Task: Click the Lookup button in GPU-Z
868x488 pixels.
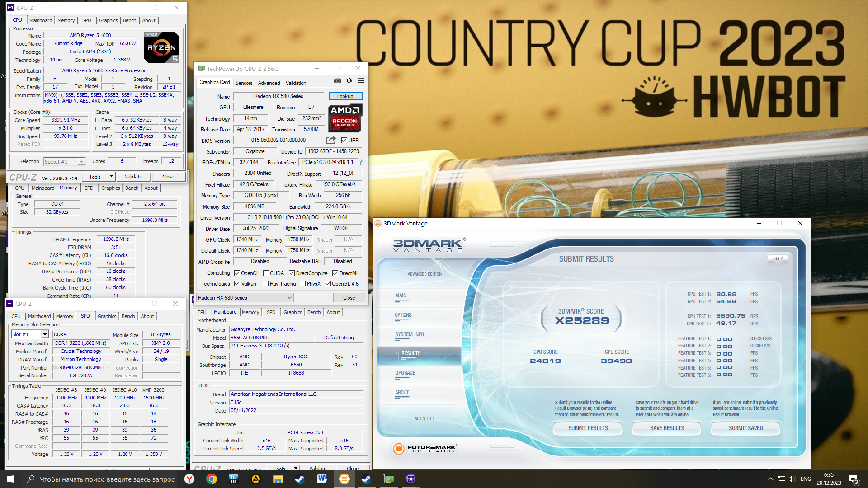Action: 345,96
